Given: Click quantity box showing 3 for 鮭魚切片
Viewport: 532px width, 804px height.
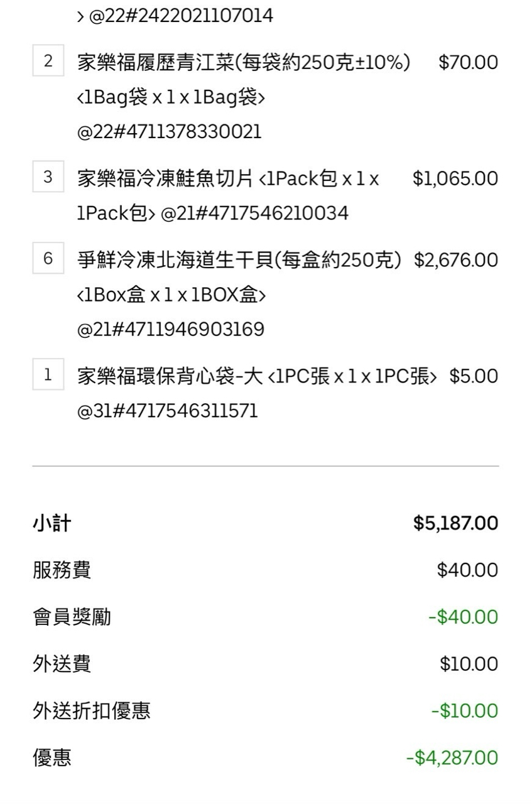Looking at the screenshot, I should click(x=48, y=178).
